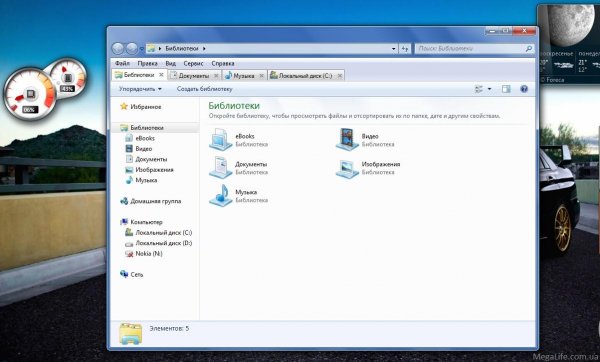
Task: Select Компьютер in the navigation pane
Action: [142, 222]
